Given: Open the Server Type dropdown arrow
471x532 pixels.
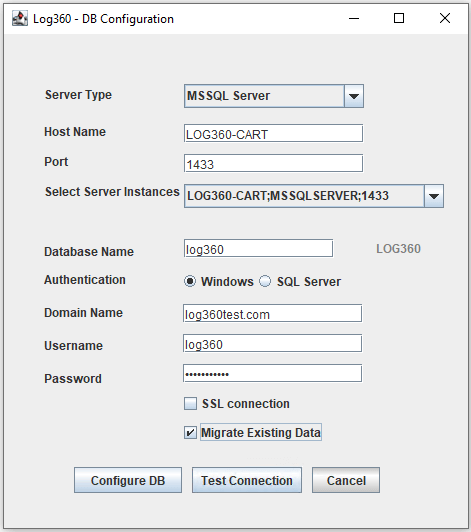Looking at the screenshot, I should click(x=354, y=96).
